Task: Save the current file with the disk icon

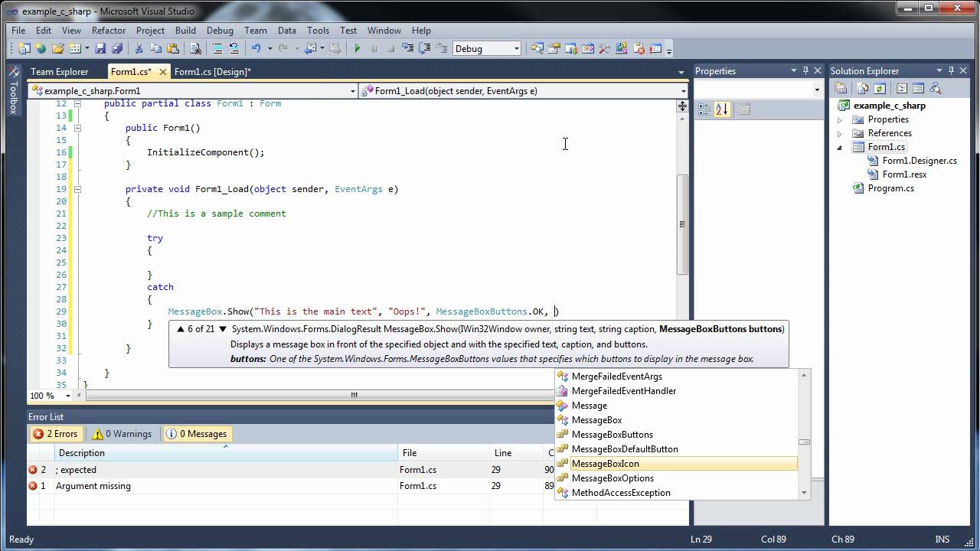Action: tap(100, 48)
